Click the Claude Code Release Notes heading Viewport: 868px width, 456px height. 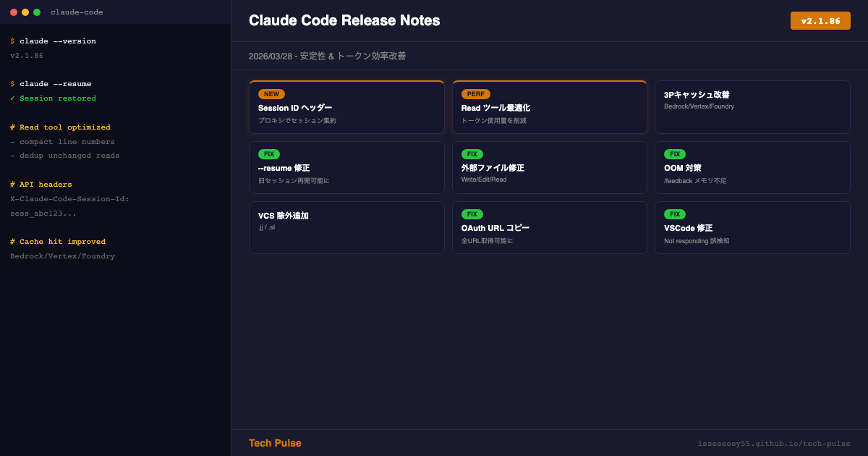[344, 21]
